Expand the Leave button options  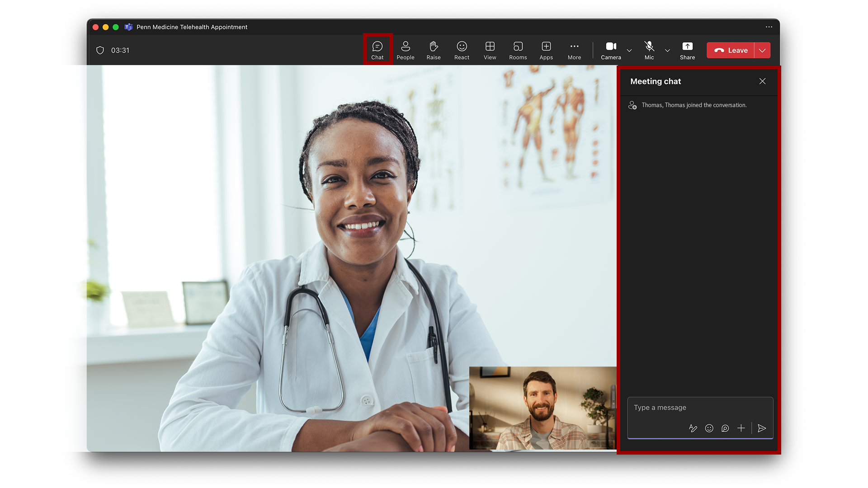point(762,50)
